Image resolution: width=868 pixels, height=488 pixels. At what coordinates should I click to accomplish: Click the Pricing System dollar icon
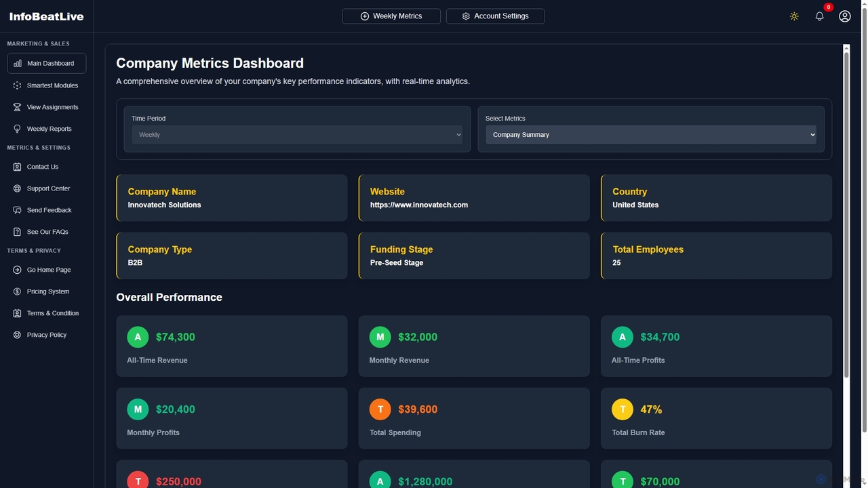click(18, 291)
